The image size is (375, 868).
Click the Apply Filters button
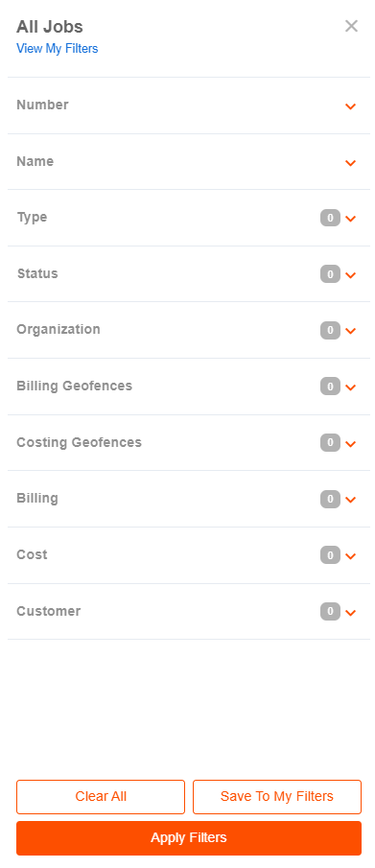pyautogui.click(x=189, y=838)
